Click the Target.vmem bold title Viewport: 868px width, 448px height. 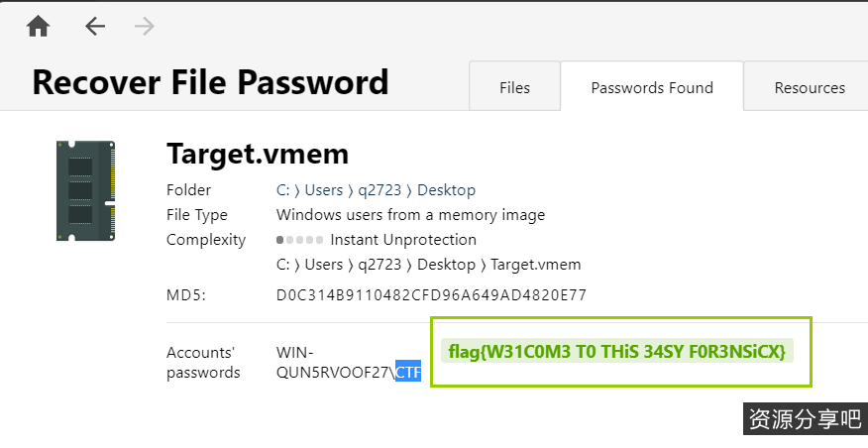[x=258, y=154]
